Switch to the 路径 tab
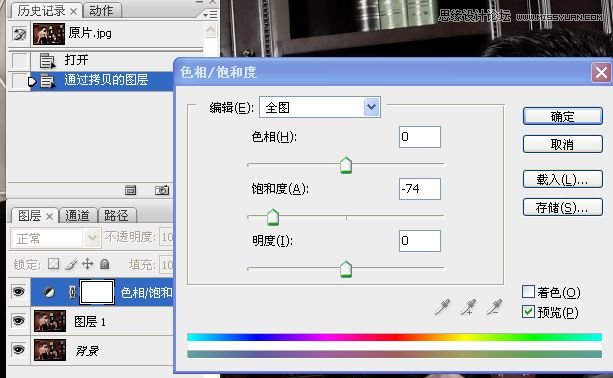This screenshot has width=613, height=378. pyautogui.click(x=116, y=215)
